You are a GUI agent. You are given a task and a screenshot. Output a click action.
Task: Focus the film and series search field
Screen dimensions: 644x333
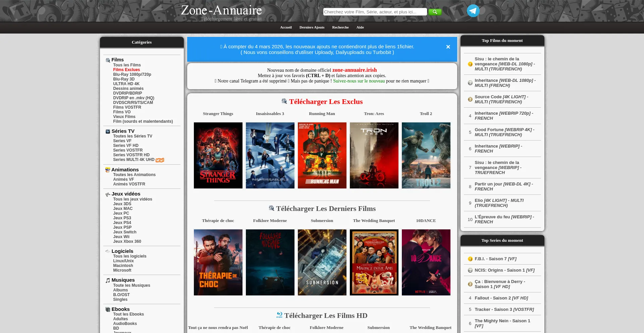[375, 12]
